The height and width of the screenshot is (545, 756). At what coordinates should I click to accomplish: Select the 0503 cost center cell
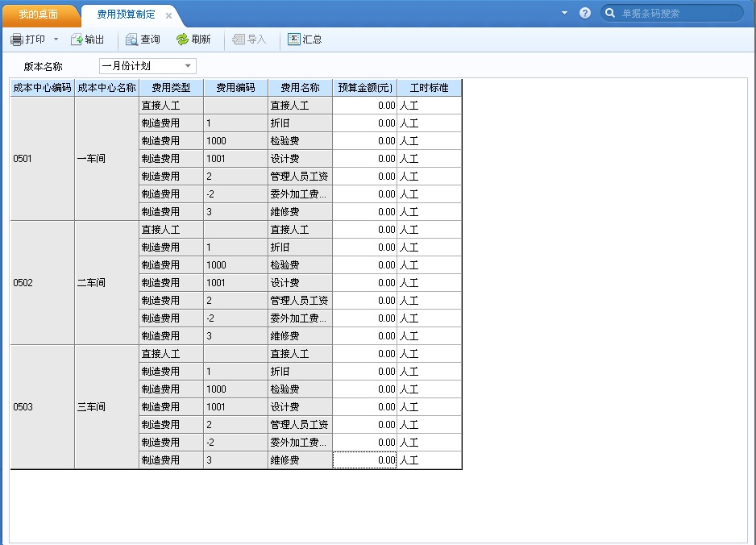coord(43,406)
